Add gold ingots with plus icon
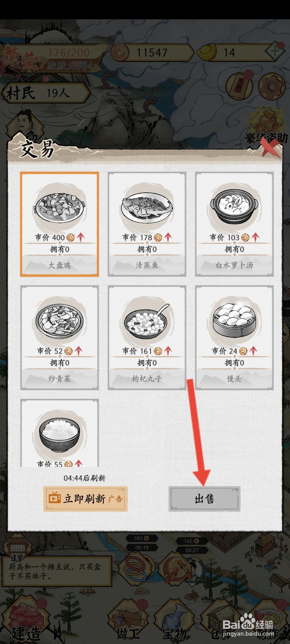Image resolution: width=290 pixels, height=644 pixels. click(x=275, y=52)
